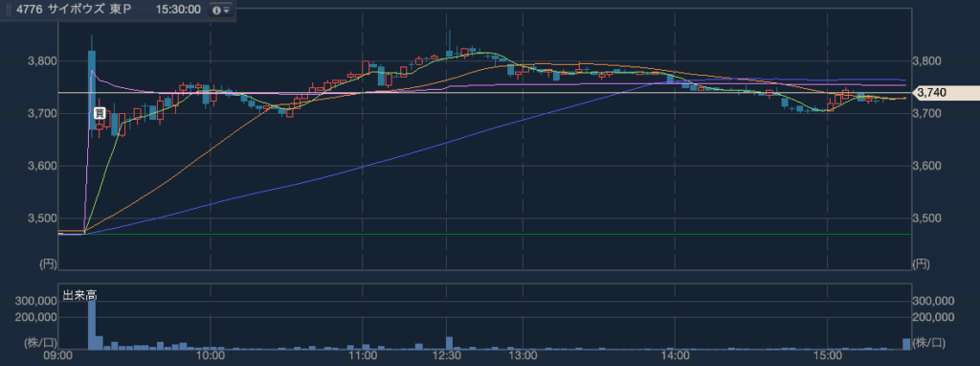Click the right (株/口) unit label
The height and width of the screenshot is (366, 980).
[928, 343]
